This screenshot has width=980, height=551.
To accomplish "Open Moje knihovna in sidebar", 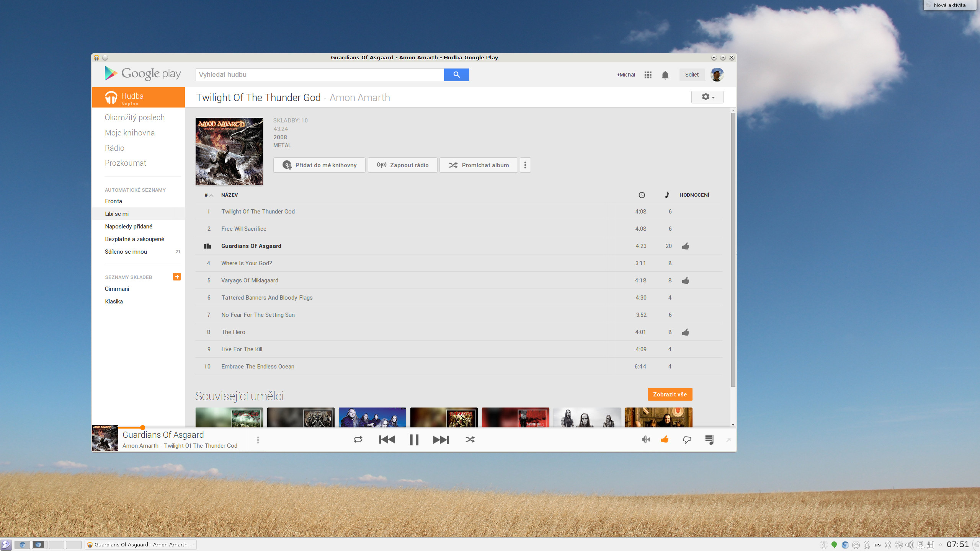I will coord(130,133).
